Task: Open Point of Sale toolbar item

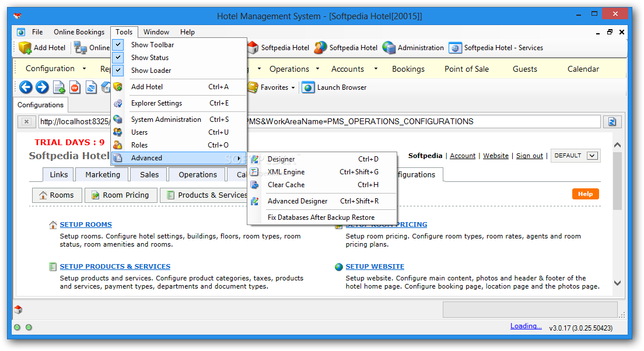Action: 467,69
